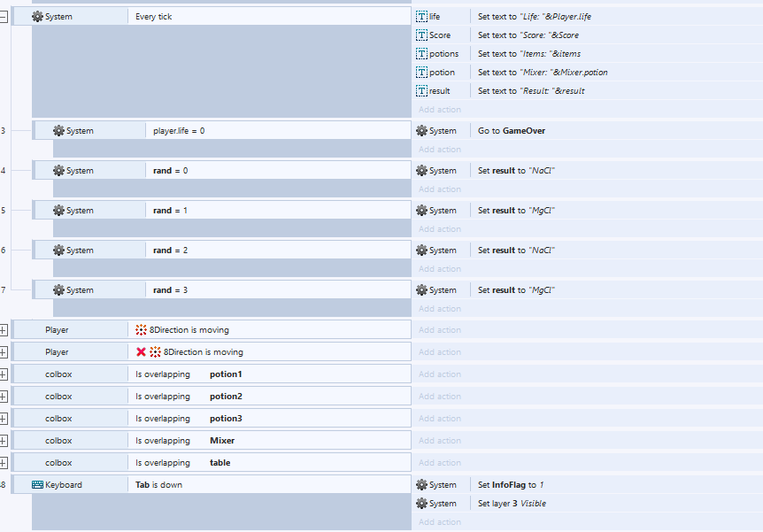This screenshot has height=532, width=763.
Task: Select the Tab is down condition
Action: click(x=270, y=485)
